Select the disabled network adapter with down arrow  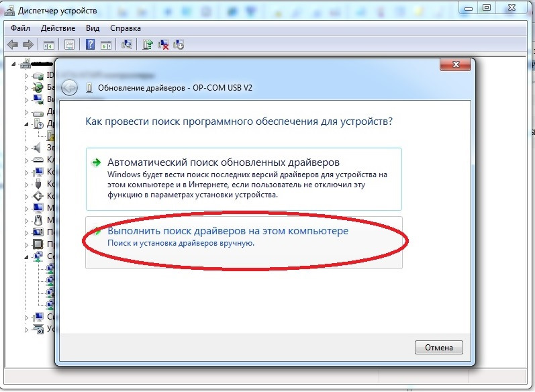(50, 293)
